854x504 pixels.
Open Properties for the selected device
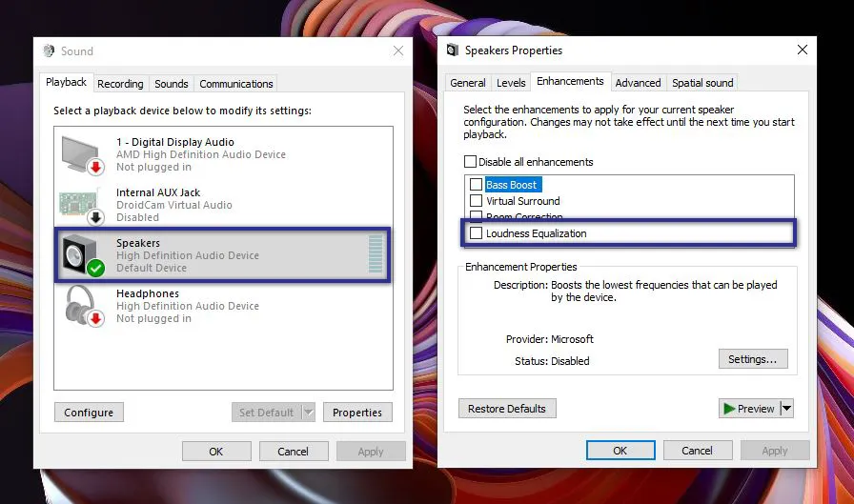coord(357,413)
